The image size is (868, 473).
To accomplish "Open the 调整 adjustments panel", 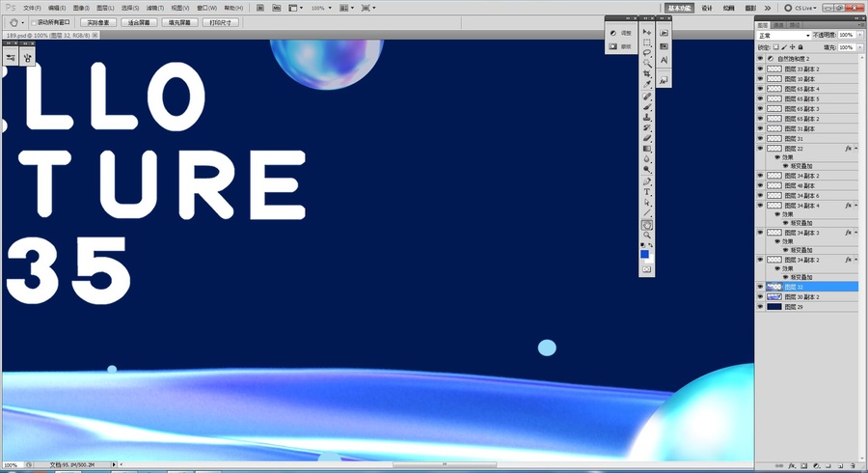I will coord(620,33).
